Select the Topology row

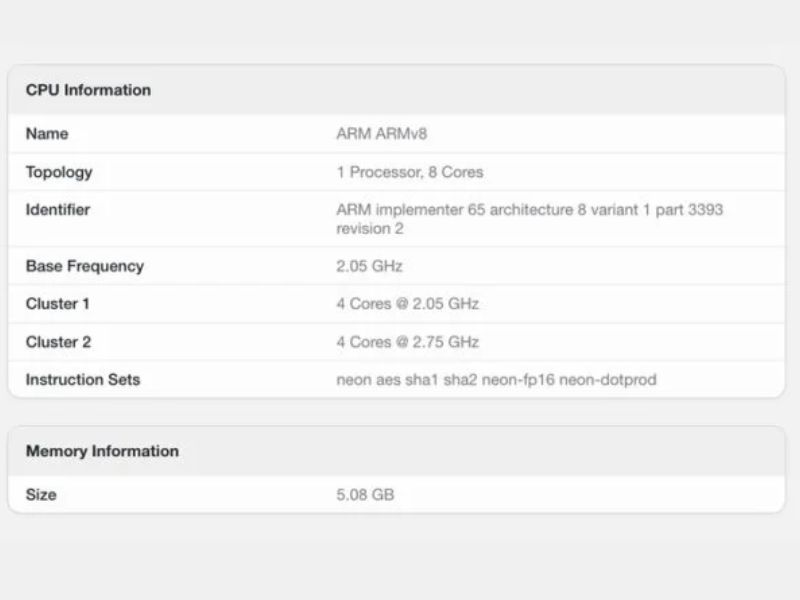(60, 171)
